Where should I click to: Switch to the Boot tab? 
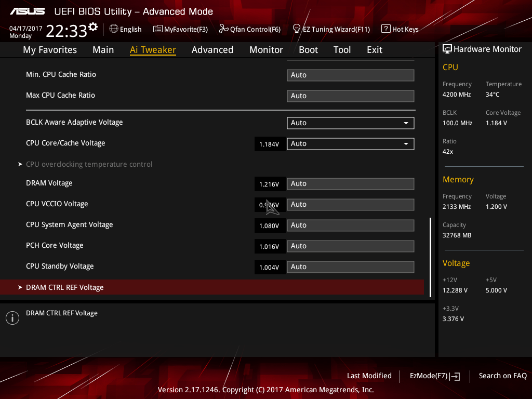pyautogui.click(x=309, y=50)
